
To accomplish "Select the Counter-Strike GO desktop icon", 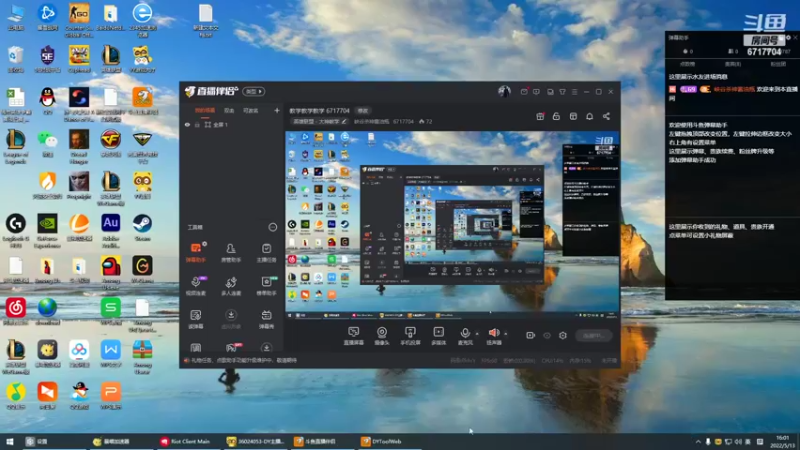I will click(x=79, y=20).
